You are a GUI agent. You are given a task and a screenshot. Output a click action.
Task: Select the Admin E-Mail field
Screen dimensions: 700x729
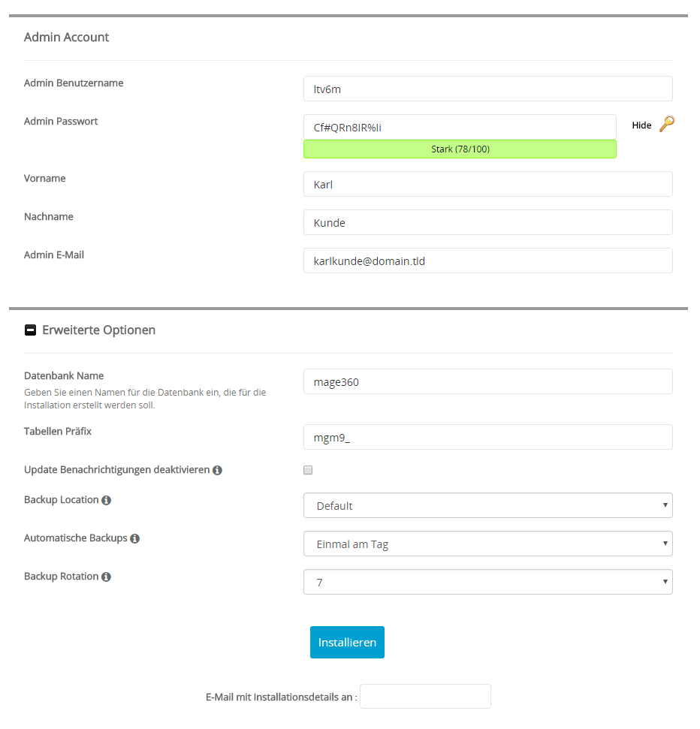click(488, 261)
